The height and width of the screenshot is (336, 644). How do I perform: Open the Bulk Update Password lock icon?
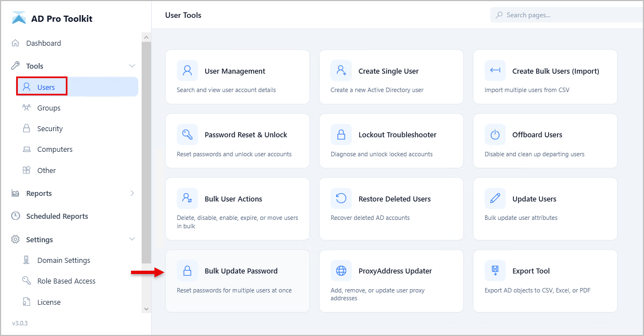click(x=187, y=270)
